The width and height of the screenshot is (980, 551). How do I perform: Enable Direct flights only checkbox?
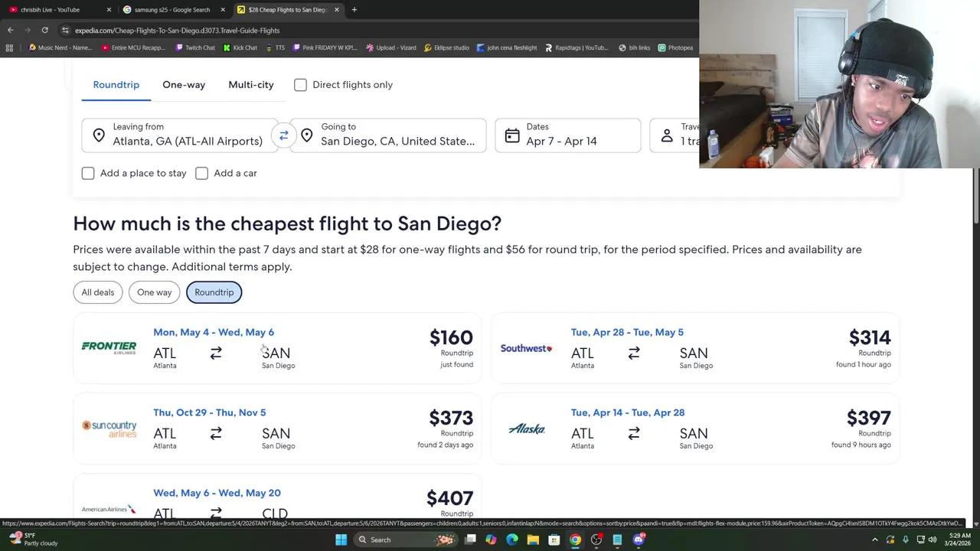click(300, 85)
